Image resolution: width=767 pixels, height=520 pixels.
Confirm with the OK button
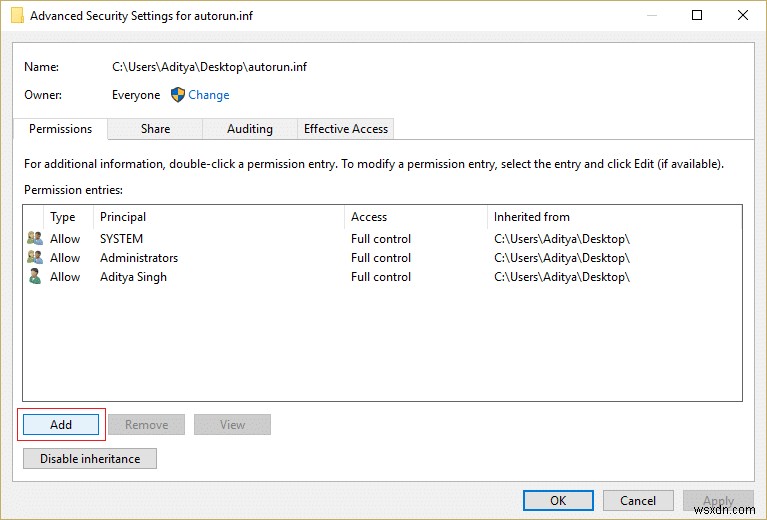pyautogui.click(x=558, y=501)
